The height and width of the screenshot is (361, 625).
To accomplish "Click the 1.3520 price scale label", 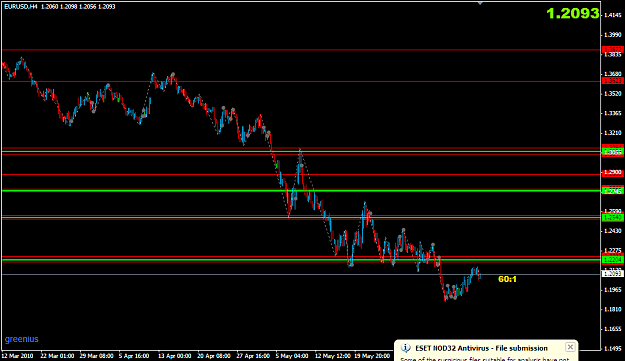I will click(613, 93).
